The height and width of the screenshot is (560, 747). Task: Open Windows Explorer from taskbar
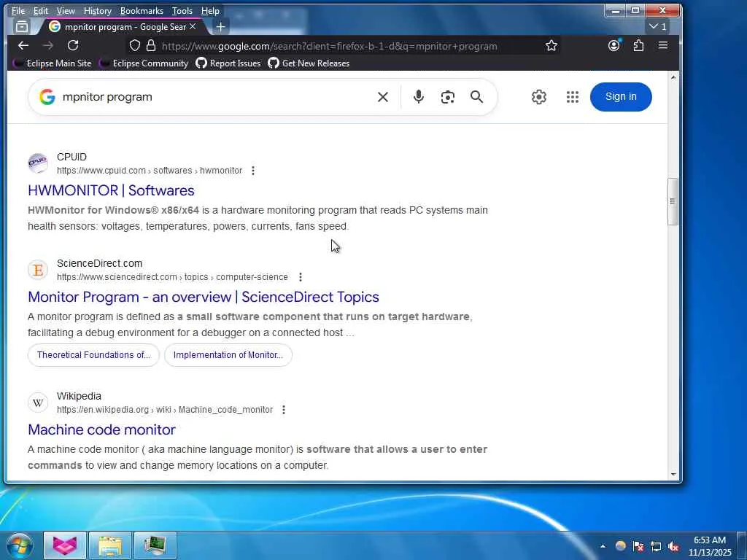pos(110,545)
